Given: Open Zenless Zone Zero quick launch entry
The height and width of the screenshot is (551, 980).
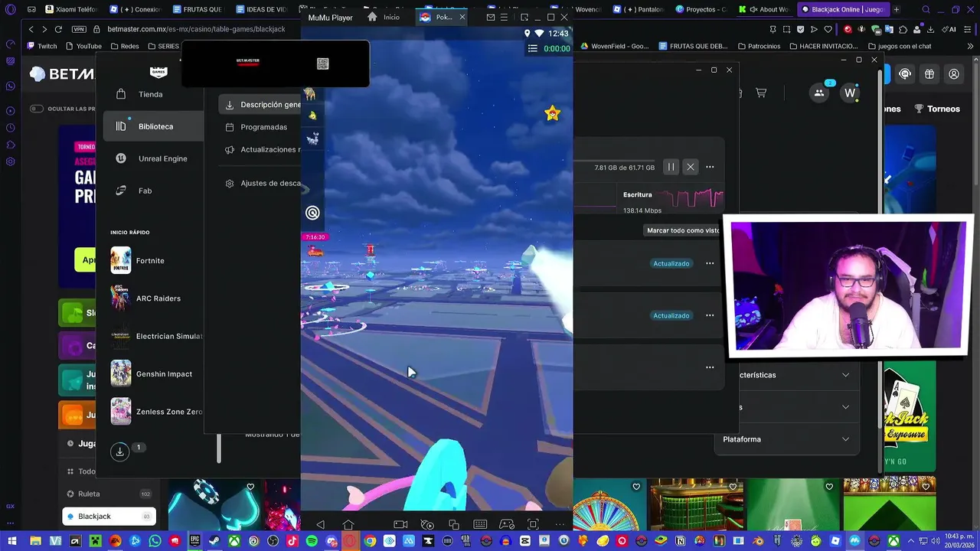Looking at the screenshot, I should click(x=156, y=412).
